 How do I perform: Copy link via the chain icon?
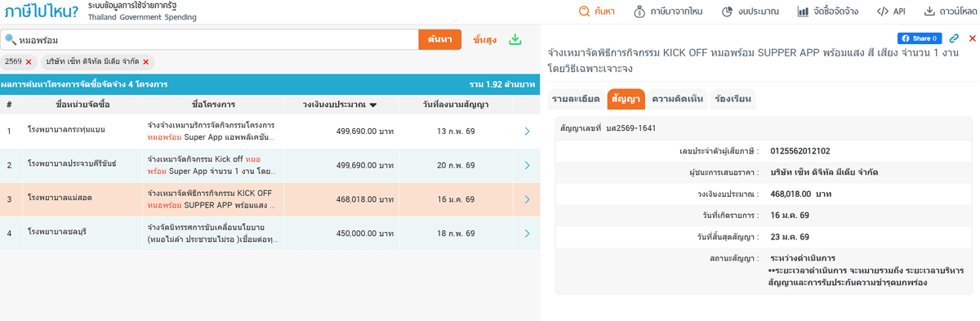coord(954,38)
